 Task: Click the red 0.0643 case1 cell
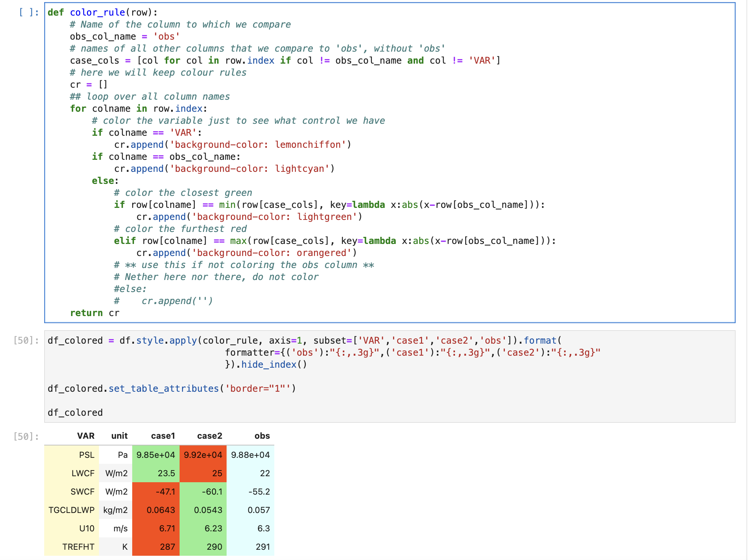[156, 510]
